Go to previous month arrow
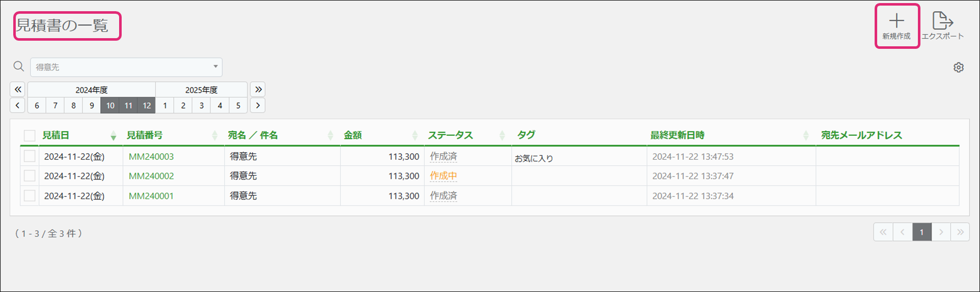980x292 pixels. [x=18, y=105]
